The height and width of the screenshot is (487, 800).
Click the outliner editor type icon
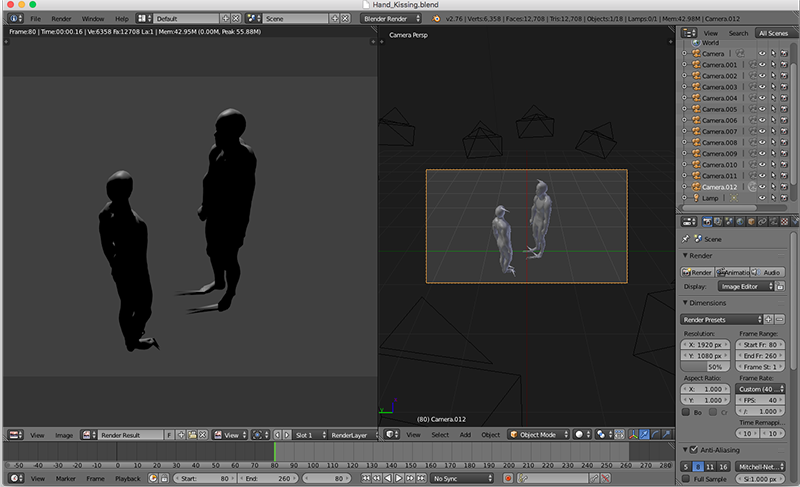click(x=689, y=33)
